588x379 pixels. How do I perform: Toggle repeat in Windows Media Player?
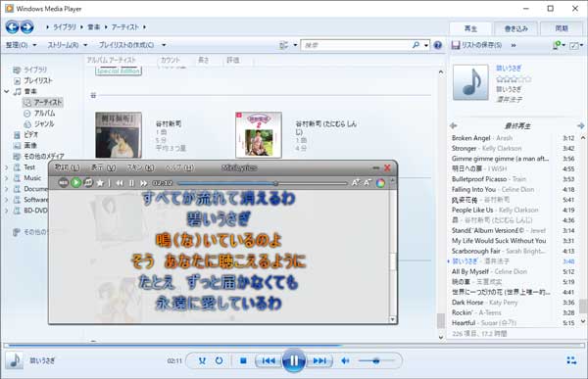219,360
